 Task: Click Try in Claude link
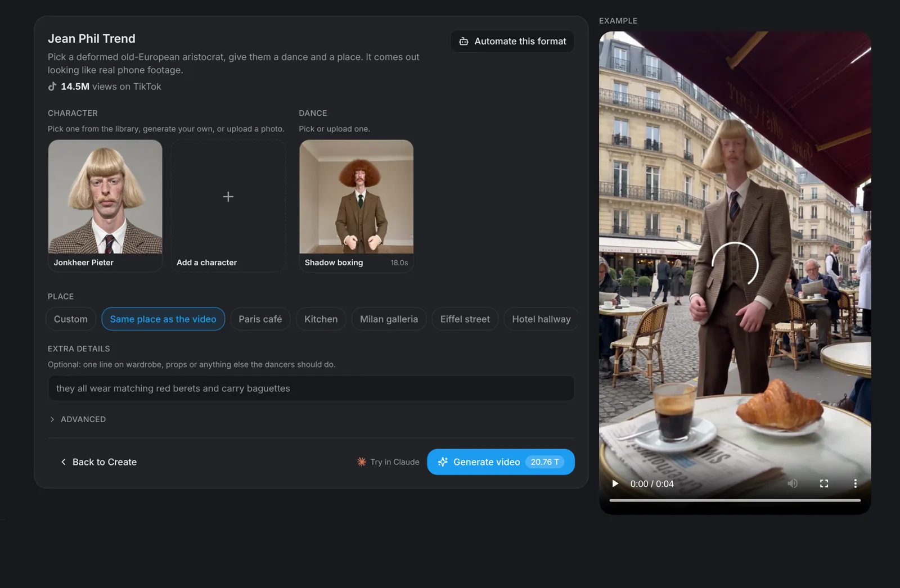388,462
